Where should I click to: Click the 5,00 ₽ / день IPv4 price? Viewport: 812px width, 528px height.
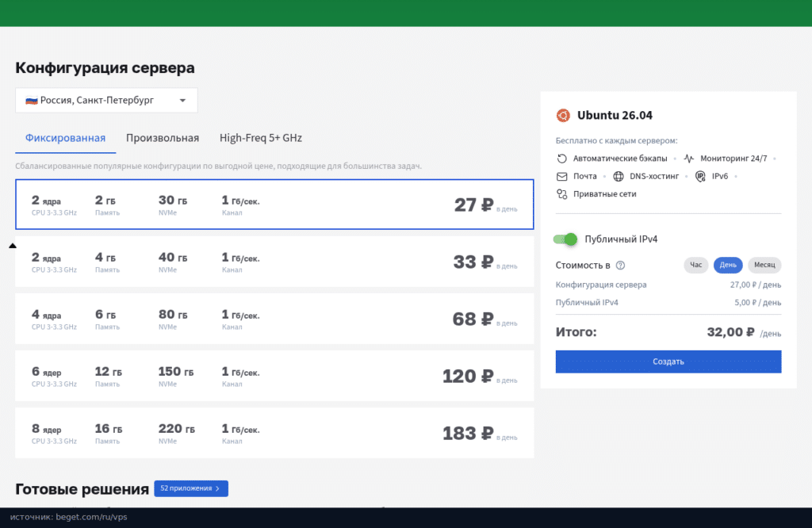[x=757, y=303]
